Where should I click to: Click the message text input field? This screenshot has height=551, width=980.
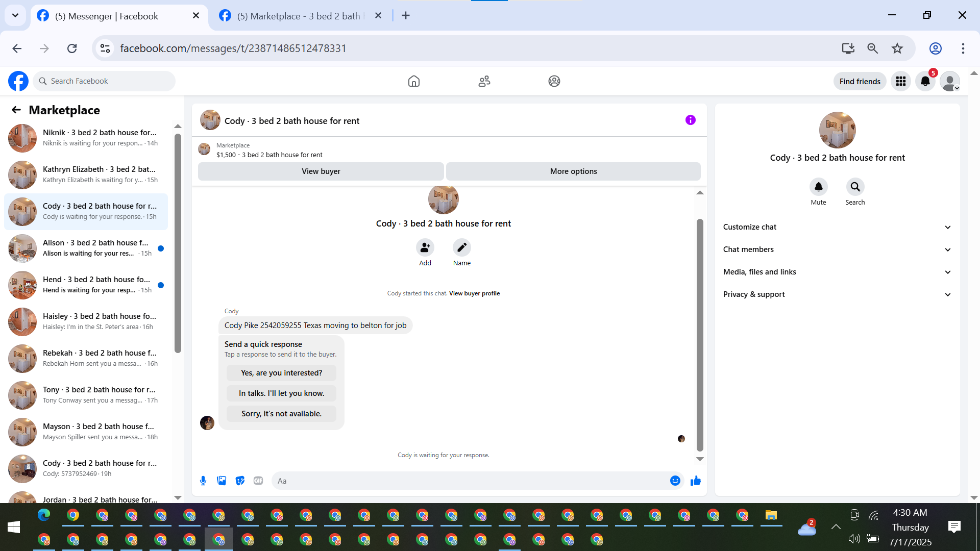pos(470,481)
